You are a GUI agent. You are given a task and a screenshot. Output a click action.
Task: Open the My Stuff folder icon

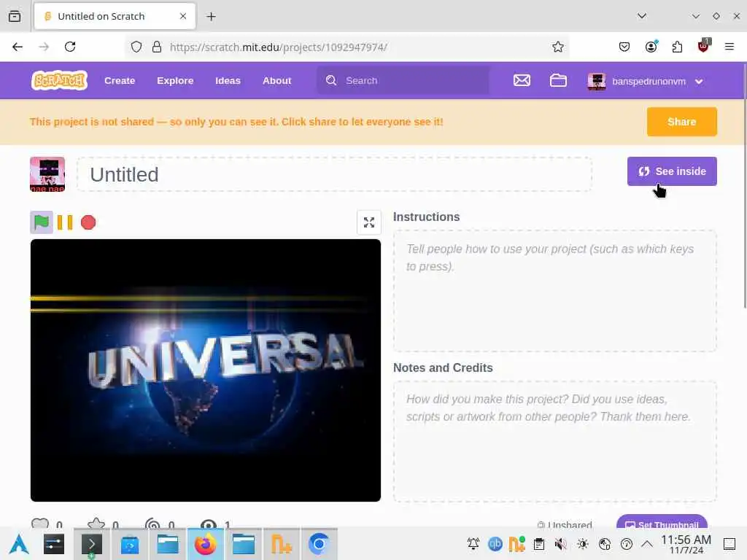(558, 80)
